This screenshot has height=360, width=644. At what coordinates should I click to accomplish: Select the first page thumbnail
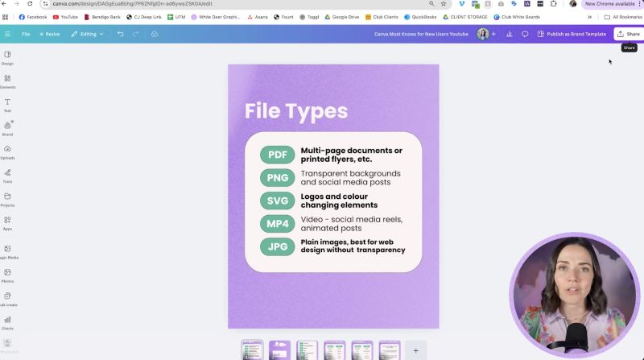pyautogui.click(x=252, y=350)
